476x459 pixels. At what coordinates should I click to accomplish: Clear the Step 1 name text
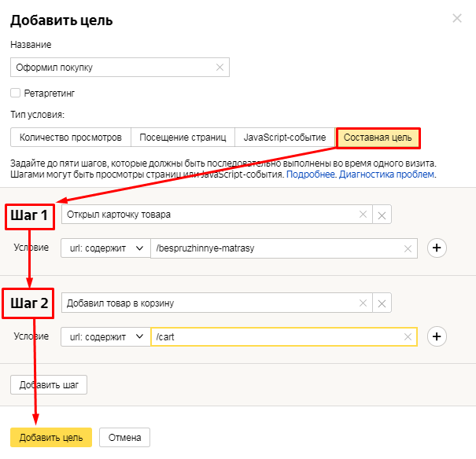click(x=363, y=215)
